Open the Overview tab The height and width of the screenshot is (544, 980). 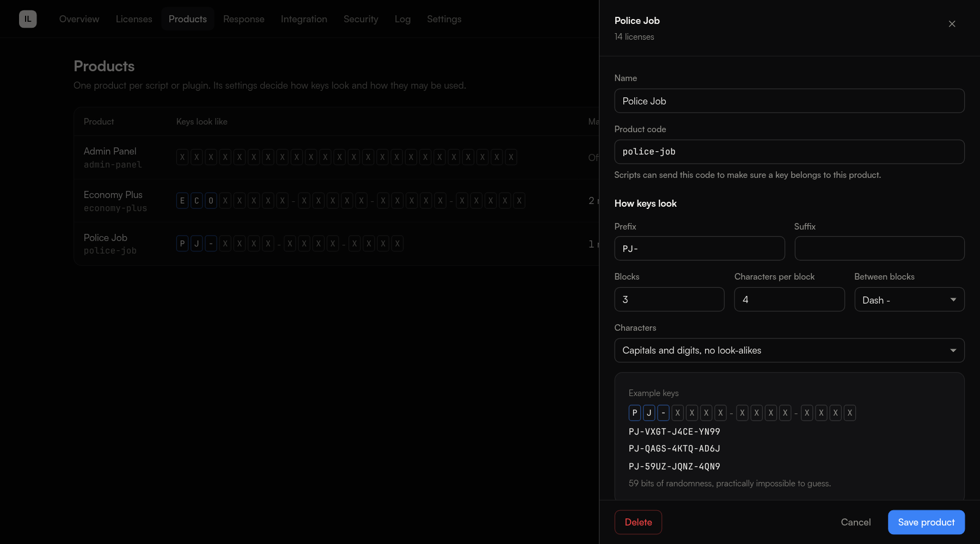point(79,19)
